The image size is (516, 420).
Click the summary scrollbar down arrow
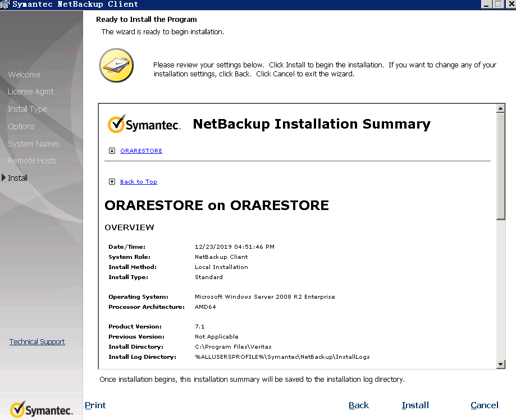pos(500,364)
